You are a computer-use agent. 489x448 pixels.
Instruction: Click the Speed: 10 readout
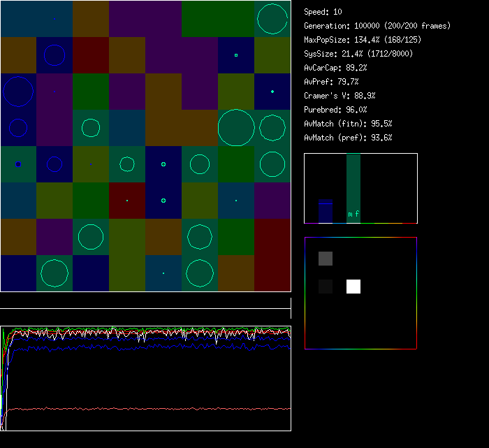(323, 12)
